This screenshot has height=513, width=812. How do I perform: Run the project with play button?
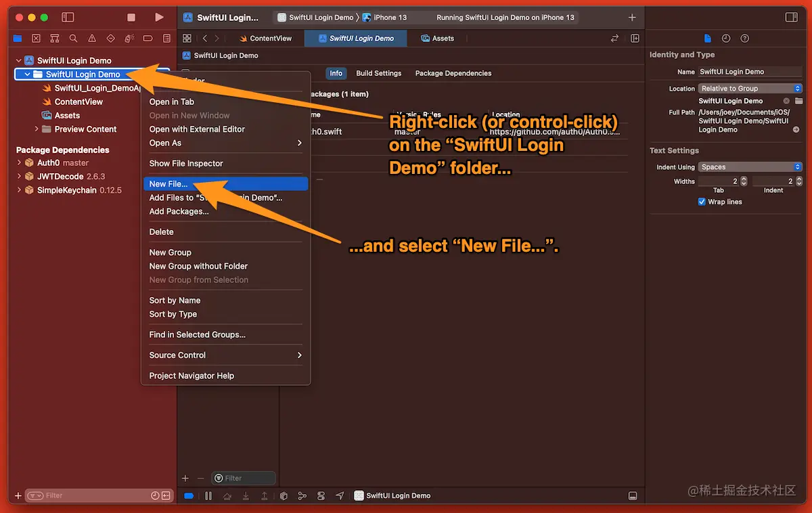point(159,17)
